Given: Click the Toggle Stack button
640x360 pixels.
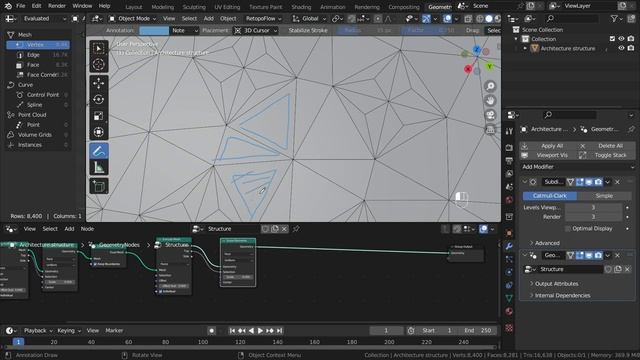Looking at the screenshot, I should 607,156.
